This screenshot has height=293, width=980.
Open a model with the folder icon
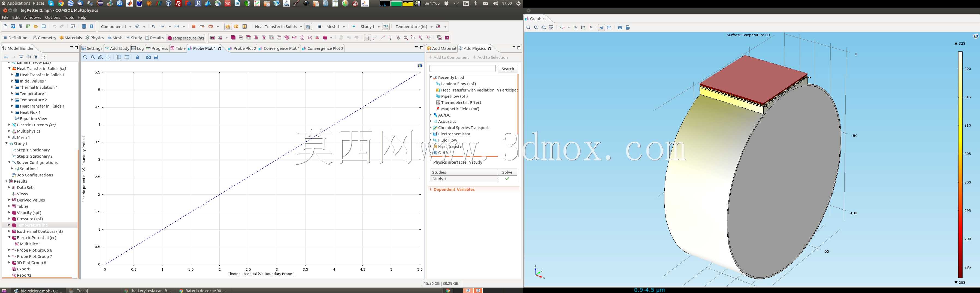36,27
